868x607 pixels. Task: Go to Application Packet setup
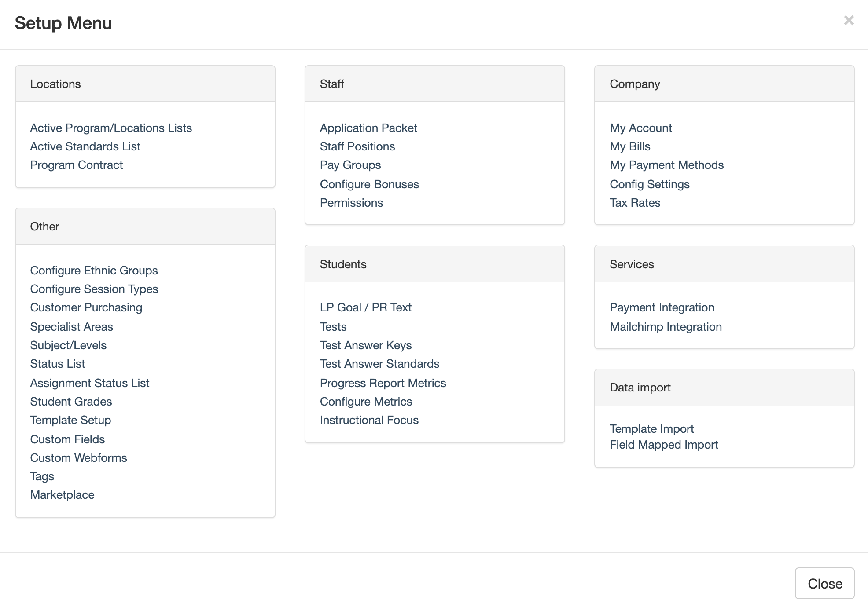368,128
